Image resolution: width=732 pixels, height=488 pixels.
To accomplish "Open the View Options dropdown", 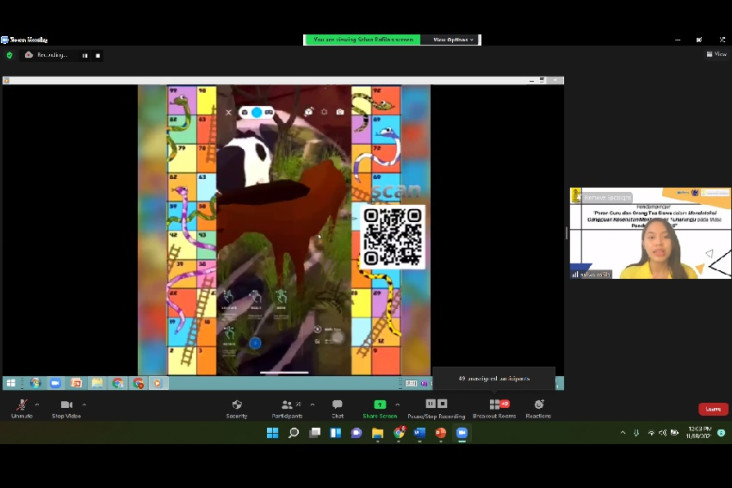I will point(452,40).
